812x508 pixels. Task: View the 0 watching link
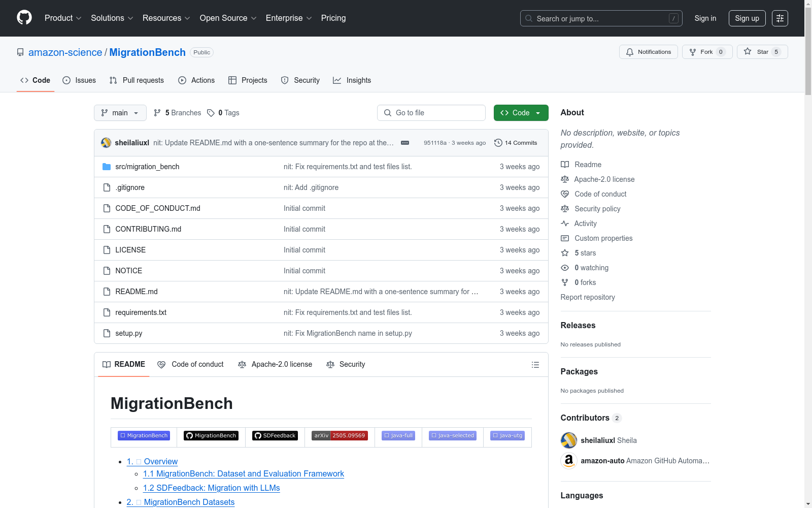click(585, 268)
